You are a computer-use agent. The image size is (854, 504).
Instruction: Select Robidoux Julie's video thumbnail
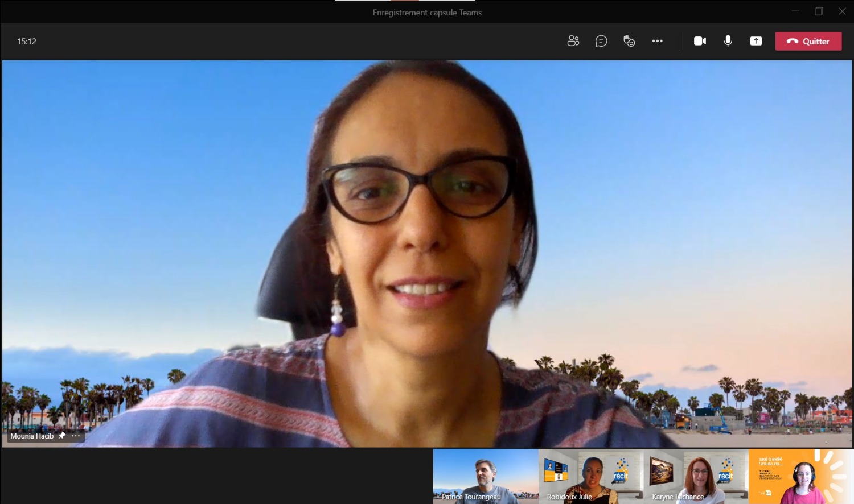(591, 476)
